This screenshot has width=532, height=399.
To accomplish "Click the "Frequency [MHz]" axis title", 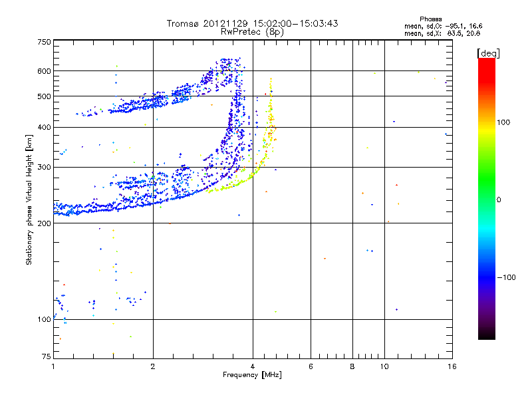I will pos(252,375).
